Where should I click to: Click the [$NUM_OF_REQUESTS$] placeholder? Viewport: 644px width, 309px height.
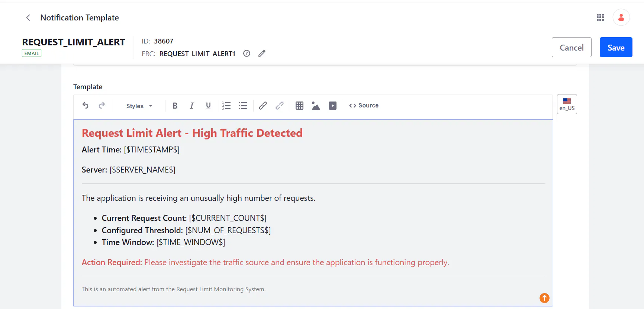(x=228, y=231)
